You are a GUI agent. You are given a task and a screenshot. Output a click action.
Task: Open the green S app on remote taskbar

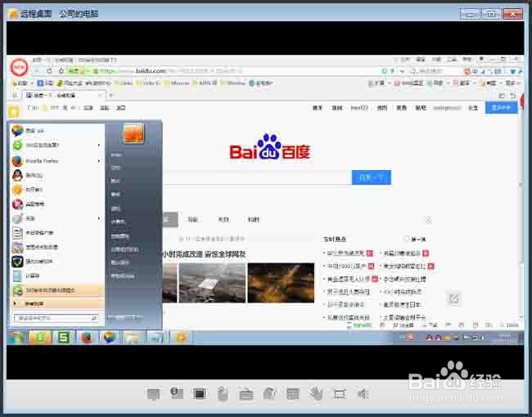coord(64,338)
